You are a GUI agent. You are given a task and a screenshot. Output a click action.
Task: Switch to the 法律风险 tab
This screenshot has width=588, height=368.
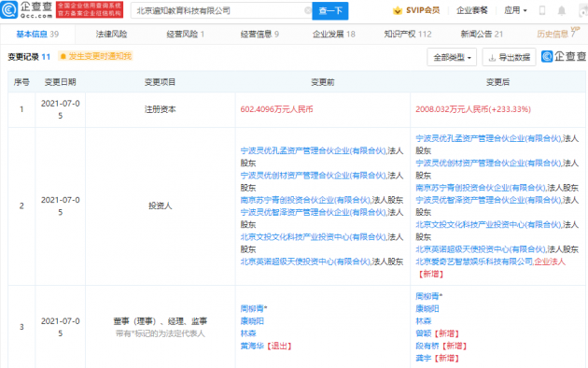click(111, 35)
